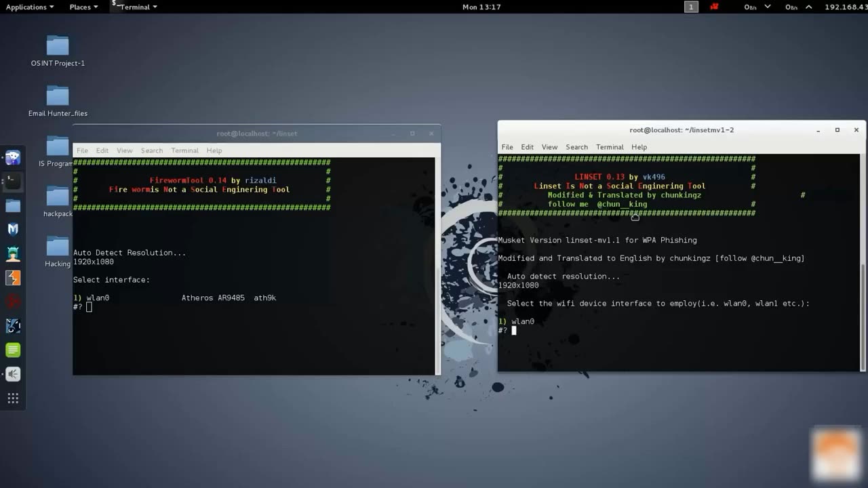Click title bar of root@localhost: ~/linsetmv1-2 window

click(x=682, y=129)
